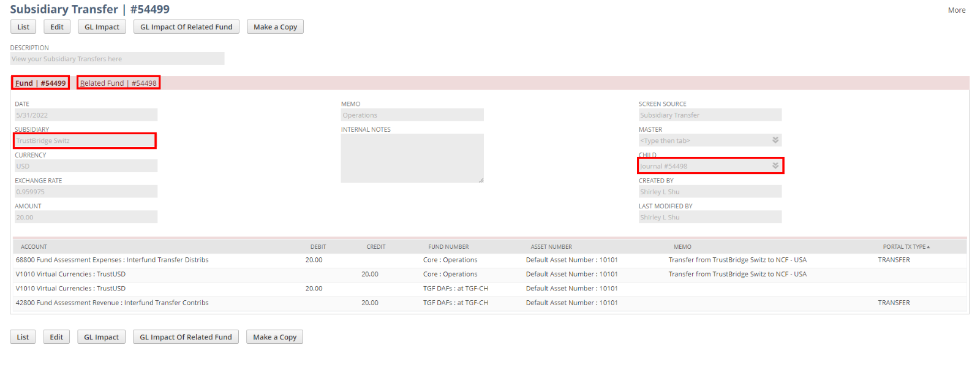Select the Description field
Viewport: 980px width, 372px height.
click(x=117, y=59)
